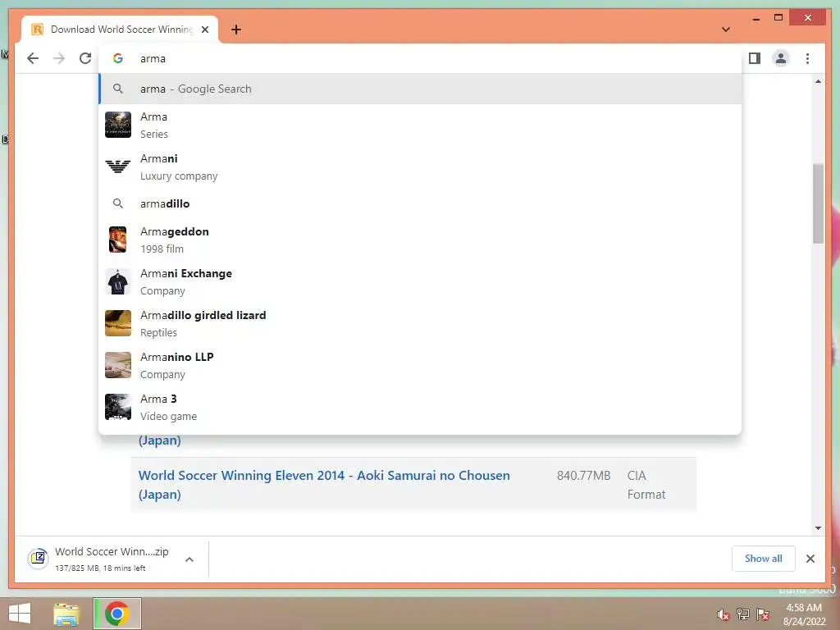
Task: Click the CIA Format cell
Action: coord(646,485)
